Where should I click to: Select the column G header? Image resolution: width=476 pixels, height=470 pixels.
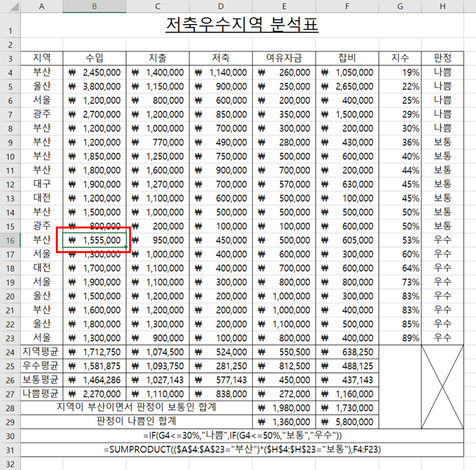point(400,6)
